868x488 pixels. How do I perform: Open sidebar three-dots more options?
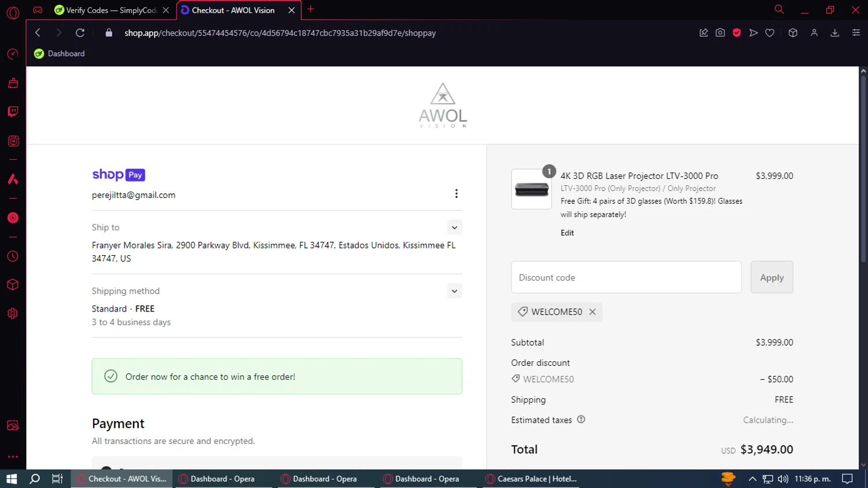[x=13, y=457]
